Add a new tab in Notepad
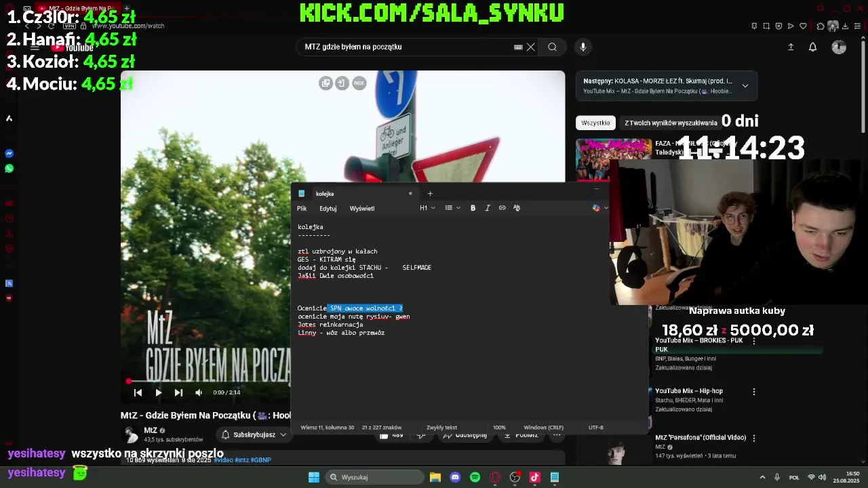The image size is (868, 488). coord(430,194)
